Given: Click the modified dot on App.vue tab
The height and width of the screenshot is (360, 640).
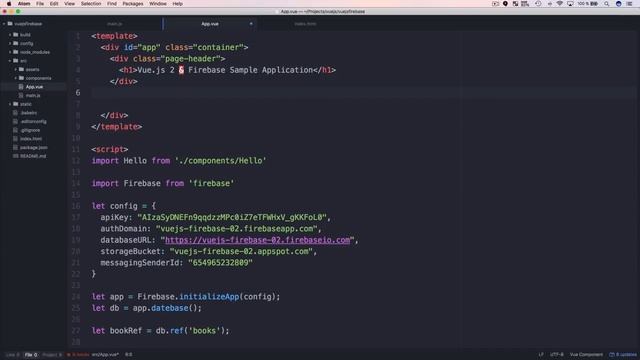Looking at the screenshot, I should pyautogui.click(x=251, y=24).
